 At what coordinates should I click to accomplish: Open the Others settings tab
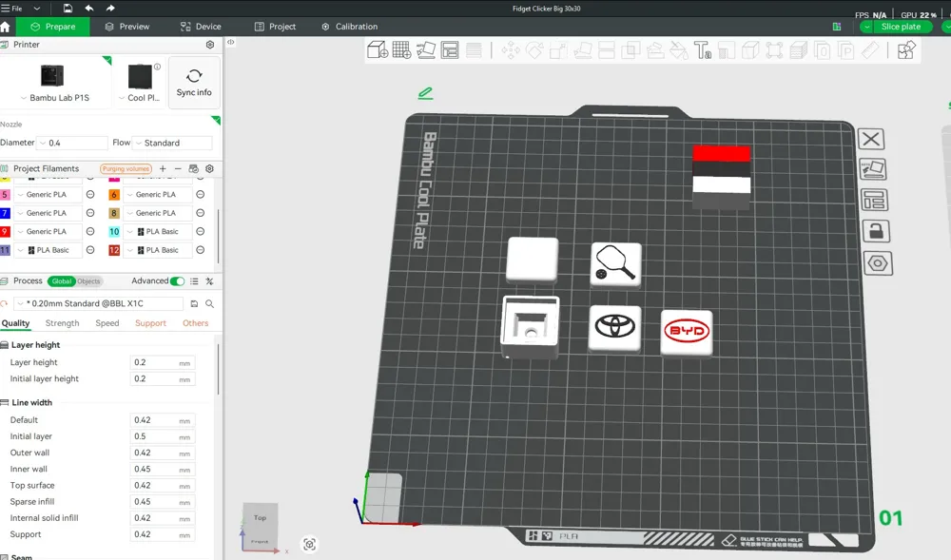click(195, 323)
